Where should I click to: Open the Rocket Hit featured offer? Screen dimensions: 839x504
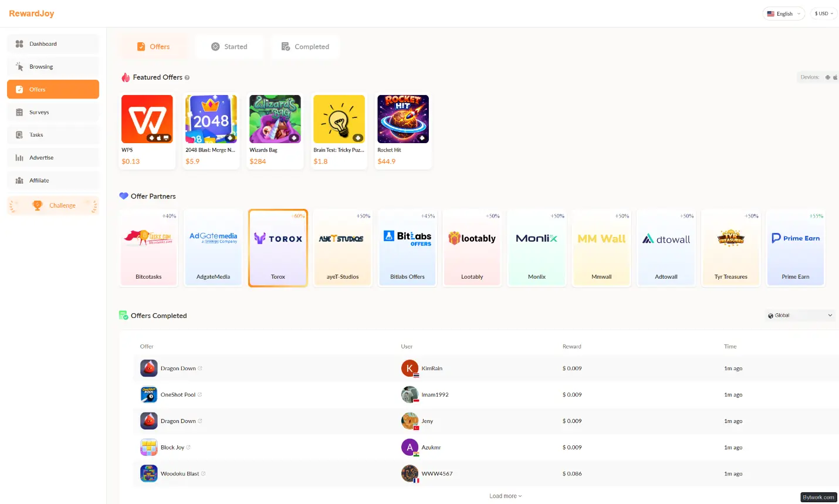point(403,131)
